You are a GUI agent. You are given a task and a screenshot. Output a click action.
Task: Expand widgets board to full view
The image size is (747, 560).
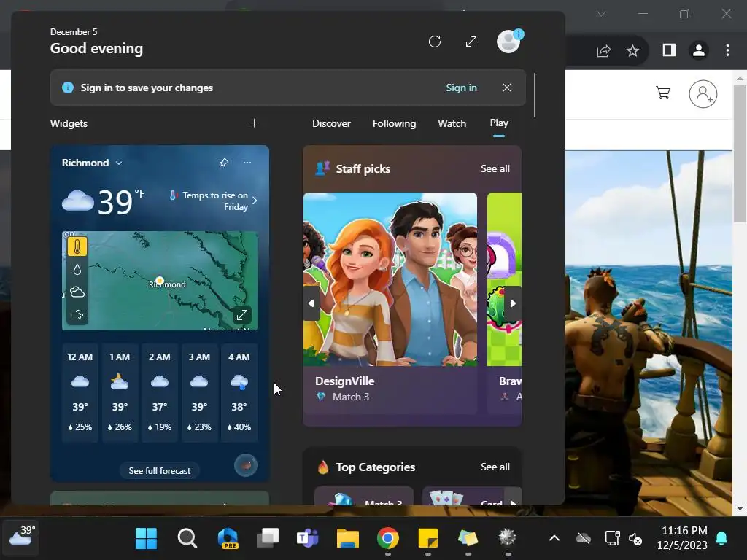471,42
